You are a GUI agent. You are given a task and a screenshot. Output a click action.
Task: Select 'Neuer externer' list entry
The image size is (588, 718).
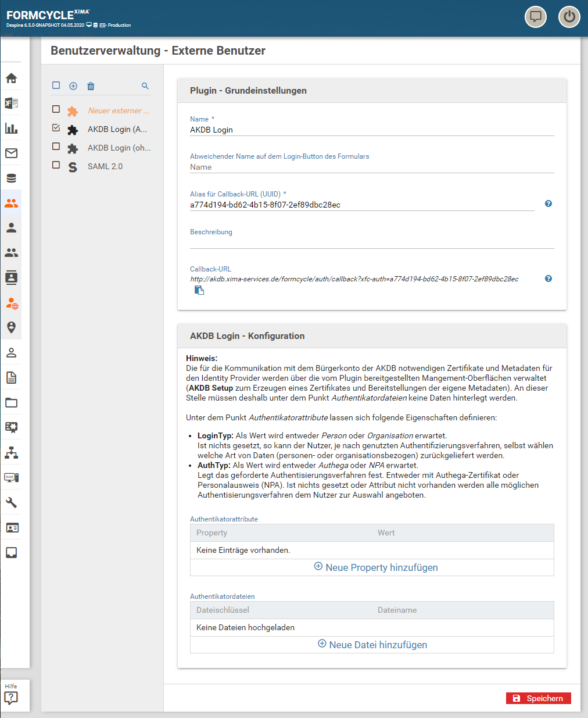118,110
